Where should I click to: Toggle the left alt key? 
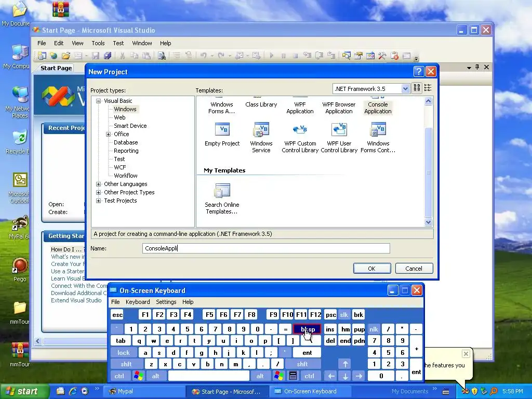click(x=155, y=376)
